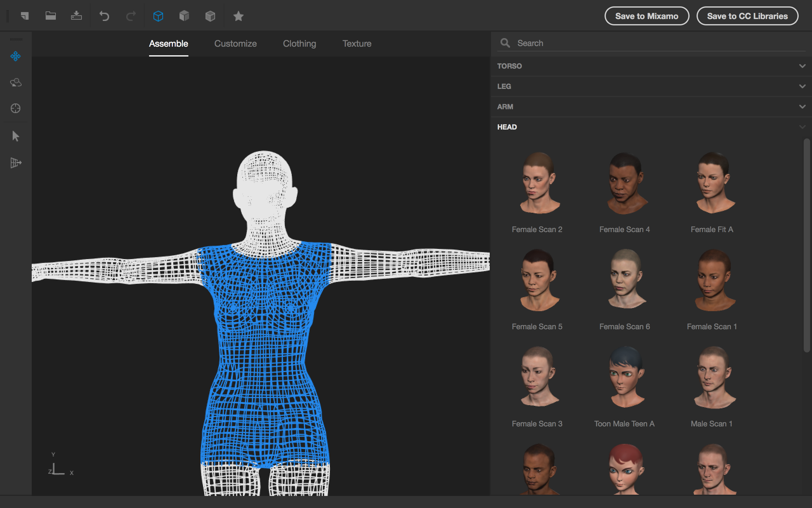This screenshot has width=812, height=508.
Task: Click Save to Mixamo button
Action: click(x=646, y=16)
